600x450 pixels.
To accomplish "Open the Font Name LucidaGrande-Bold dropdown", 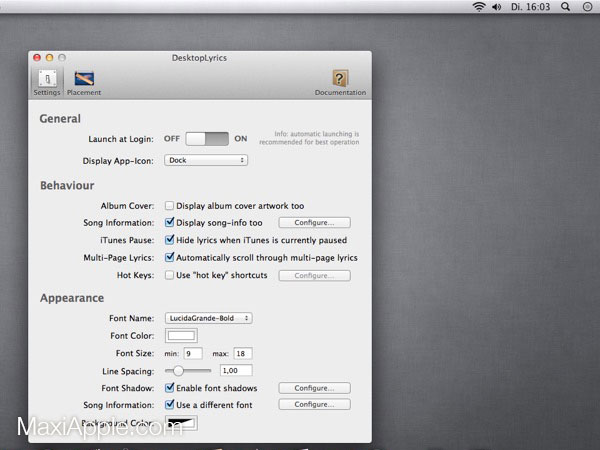I will point(209,318).
